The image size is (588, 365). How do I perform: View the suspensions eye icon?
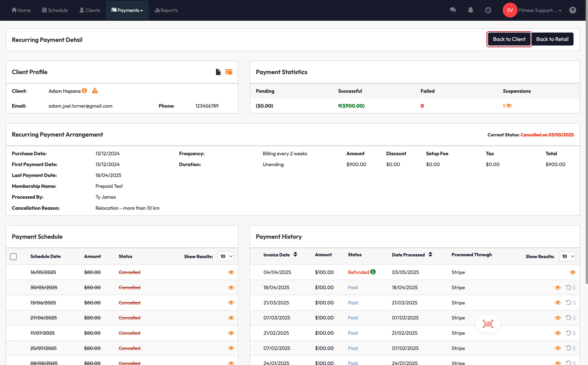[x=509, y=106]
